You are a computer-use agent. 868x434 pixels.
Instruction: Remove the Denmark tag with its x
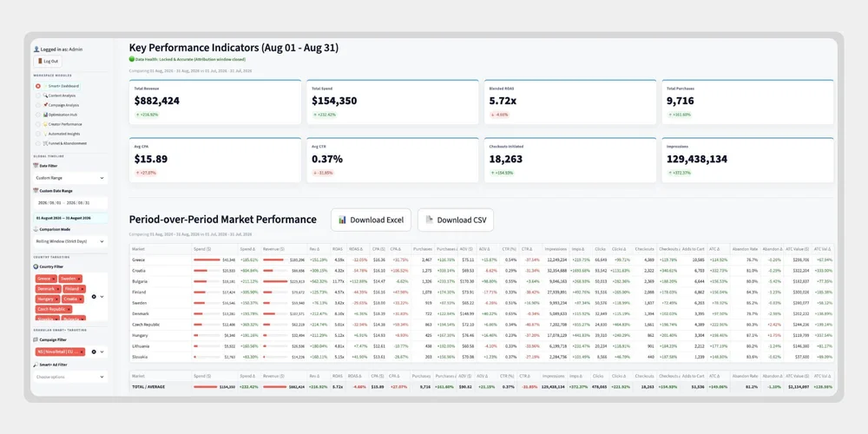(x=58, y=289)
